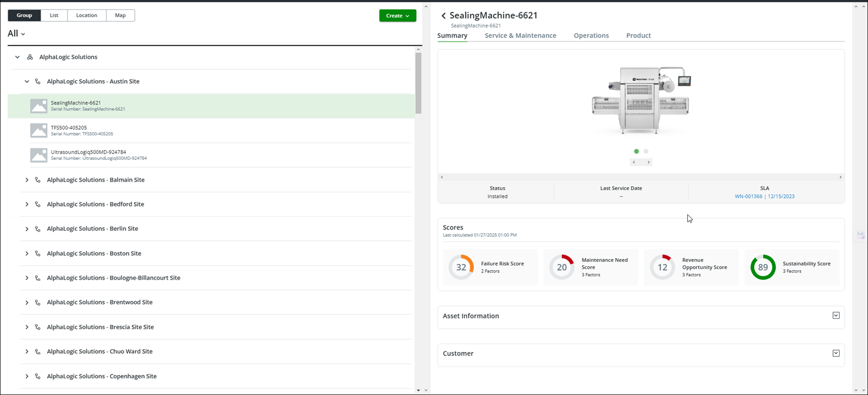Show previous image with carousel left arrow

[x=634, y=162]
